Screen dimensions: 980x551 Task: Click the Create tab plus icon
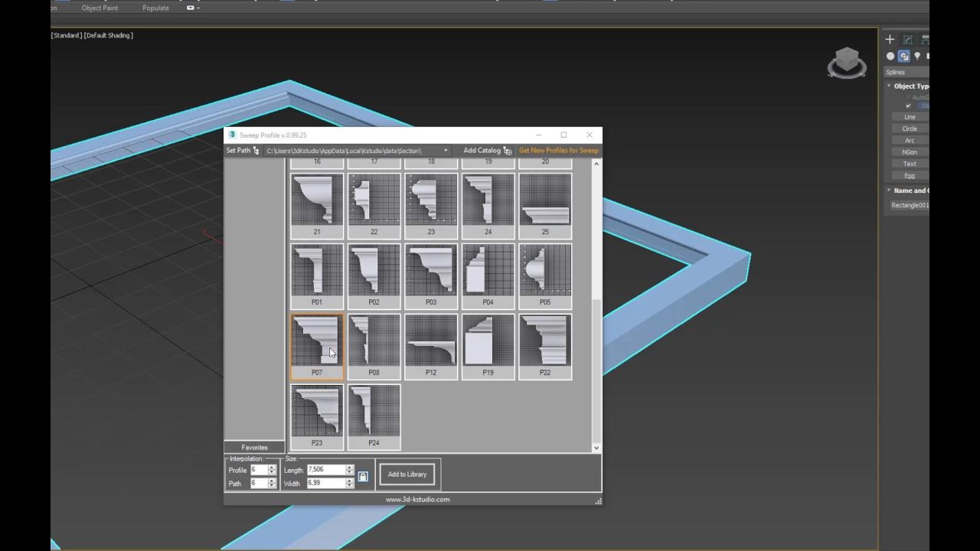point(890,39)
